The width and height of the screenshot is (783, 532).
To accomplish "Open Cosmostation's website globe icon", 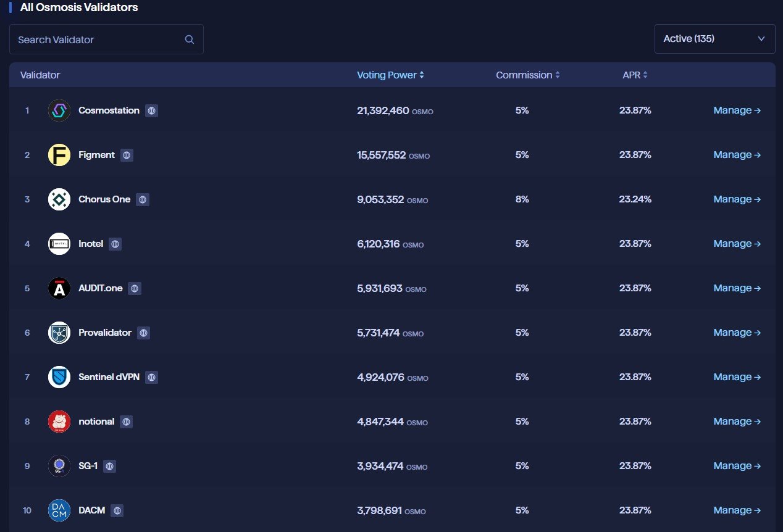I will [x=152, y=111].
